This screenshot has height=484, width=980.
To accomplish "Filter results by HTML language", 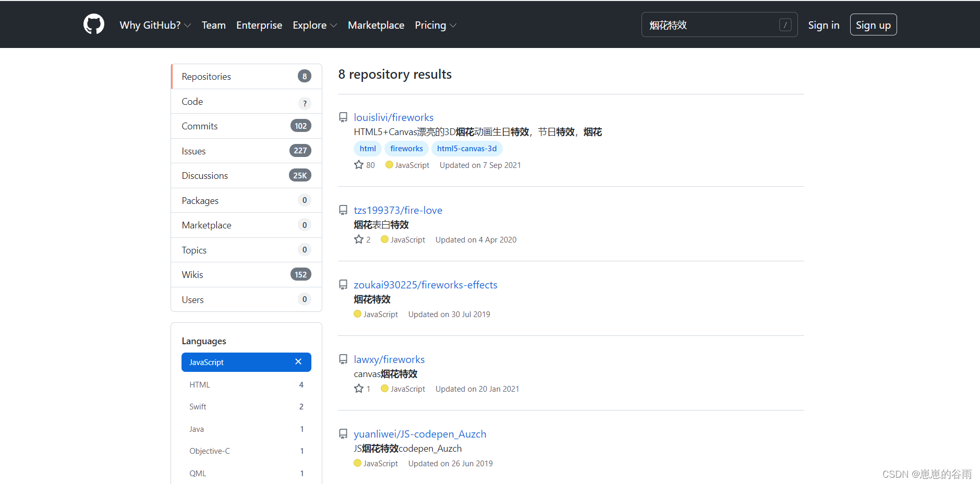I will click(246, 385).
